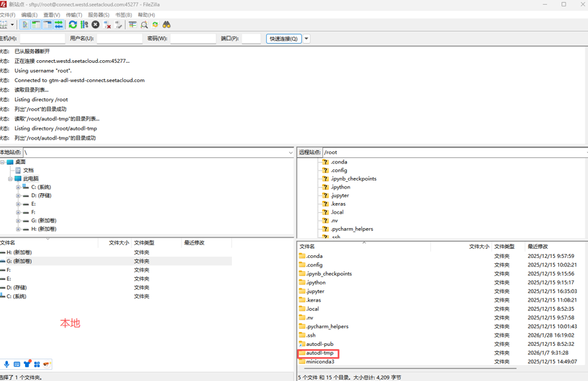
Task: Select the autodl-tmp folder in remote list
Action: coord(319,353)
